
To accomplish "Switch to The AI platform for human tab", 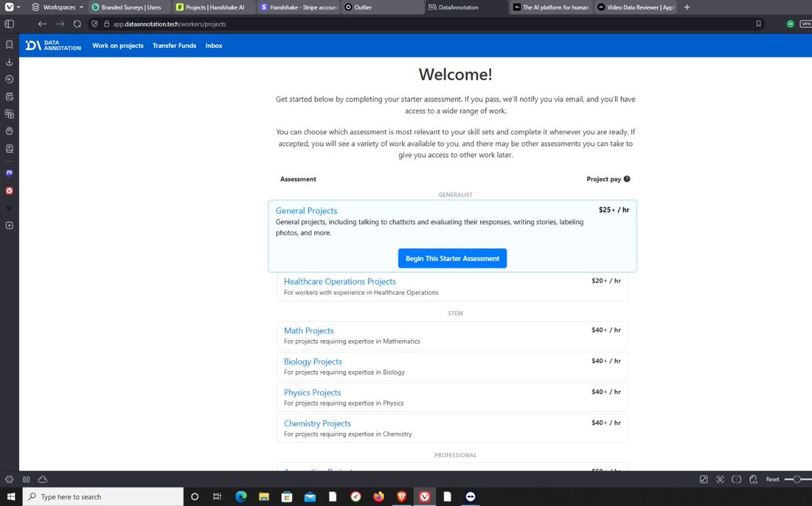I will point(551,7).
